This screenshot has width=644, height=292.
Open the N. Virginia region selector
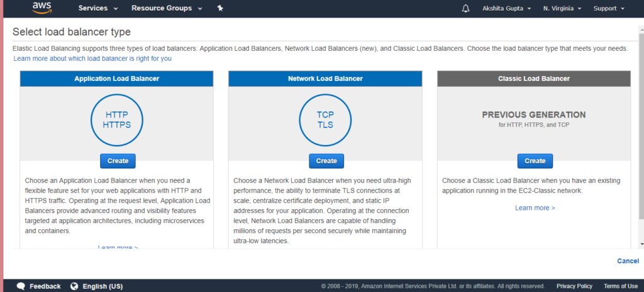562,9
